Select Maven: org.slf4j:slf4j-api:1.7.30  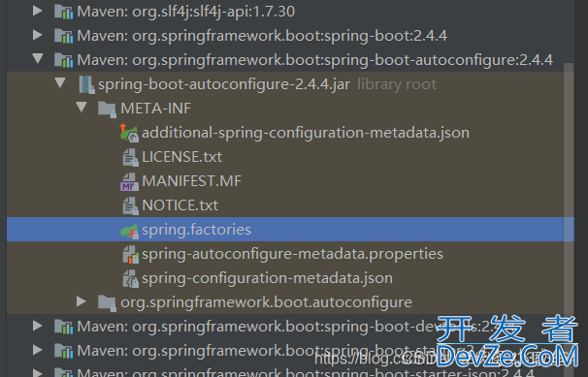(185, 12)
